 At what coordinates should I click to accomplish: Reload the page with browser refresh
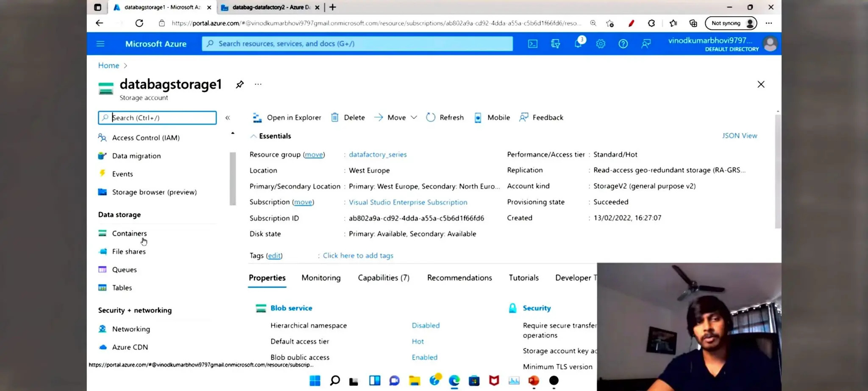click(x=139, y=23)
